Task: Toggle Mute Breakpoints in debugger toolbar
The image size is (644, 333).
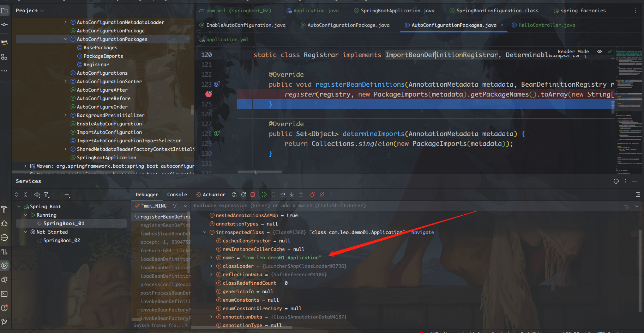Action: coord(322,195)
